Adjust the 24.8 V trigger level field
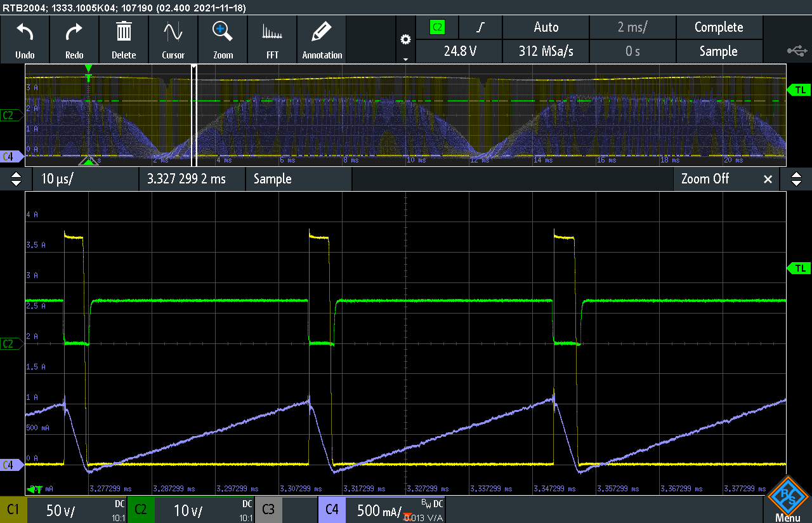Viewport: 812px width, 523px height. 459,51
